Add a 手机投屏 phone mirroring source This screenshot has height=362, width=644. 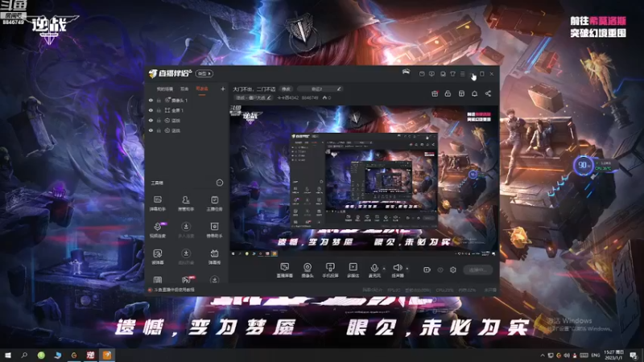click(x=330, y=270)
